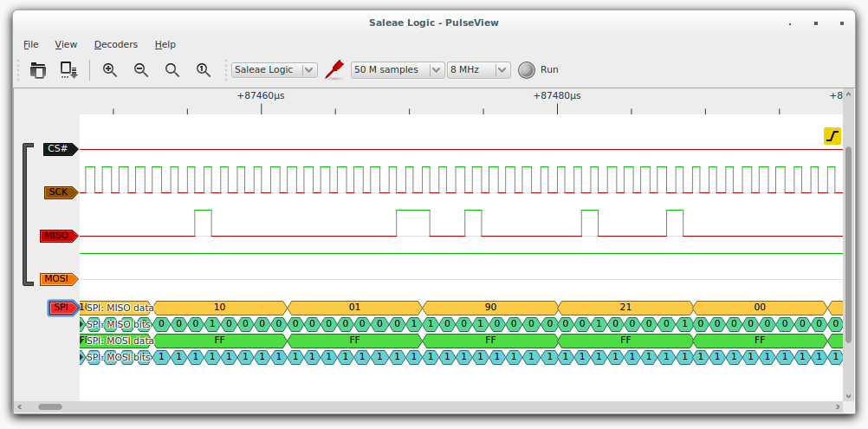
Task: Select the CS# channel label
Action: click(59, 149)
